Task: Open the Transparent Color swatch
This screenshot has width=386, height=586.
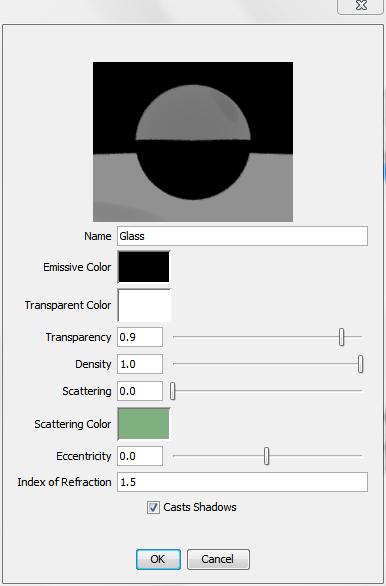Action: pyautogui.click(x=144, y=305)
